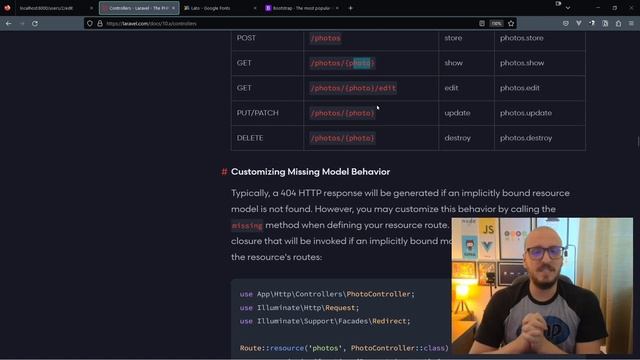This screenshot has height=360, width=640.
Task: Close the localhost:8000 tab
Action: [91, 8]
